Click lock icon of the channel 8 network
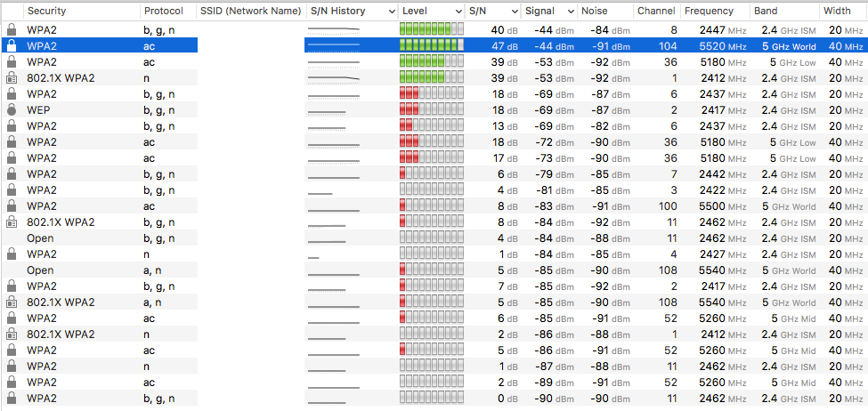Image resolution: width=868 pixels, height=411 pixels. pos(11,29)
